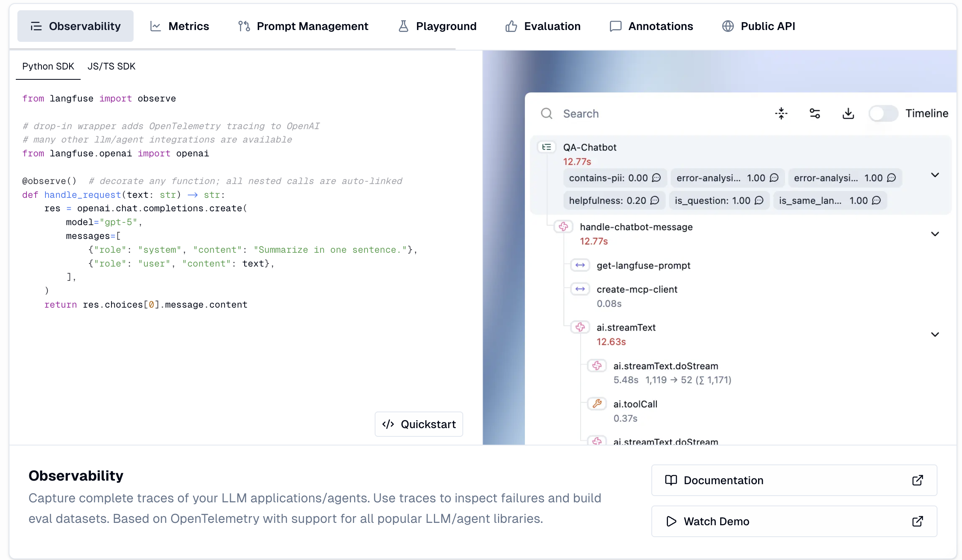Open the Prompt Management tab
The image size is (962, 560).
tap(303, 26)
